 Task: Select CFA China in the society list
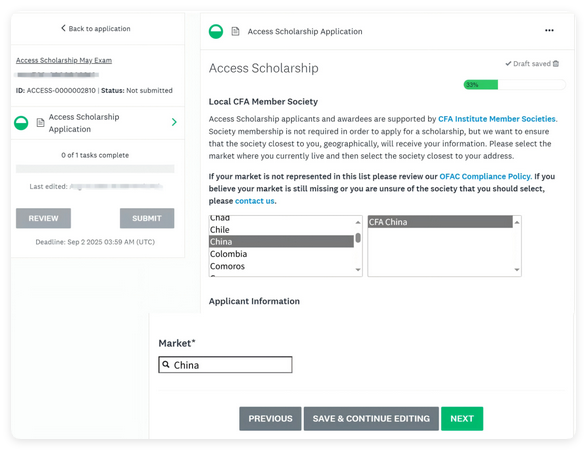[440, 222]
